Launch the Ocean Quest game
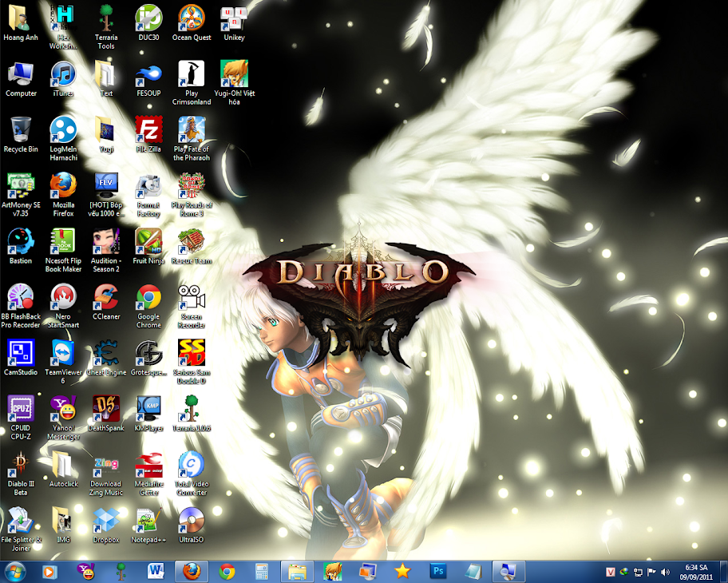Viewport: 728px width, 583px height. pyautogui.click(x=192, y=23)
